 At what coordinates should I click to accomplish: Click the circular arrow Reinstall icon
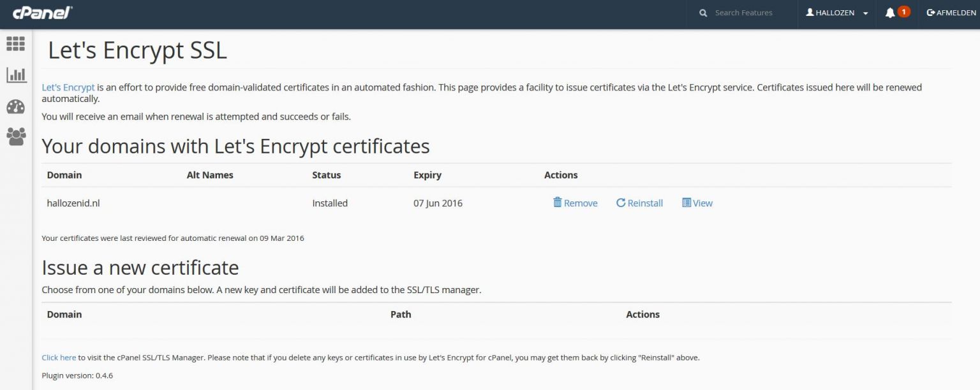click(x=620, y=203)
